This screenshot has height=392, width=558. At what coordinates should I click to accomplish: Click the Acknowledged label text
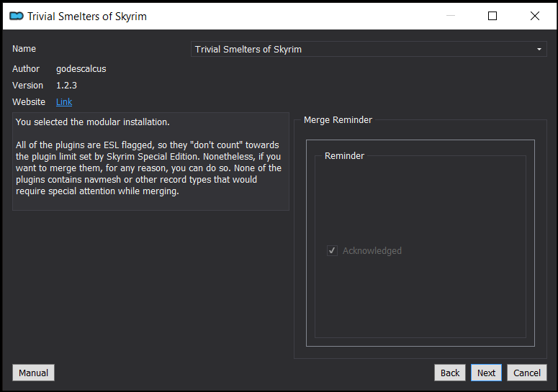pos(372,251)
